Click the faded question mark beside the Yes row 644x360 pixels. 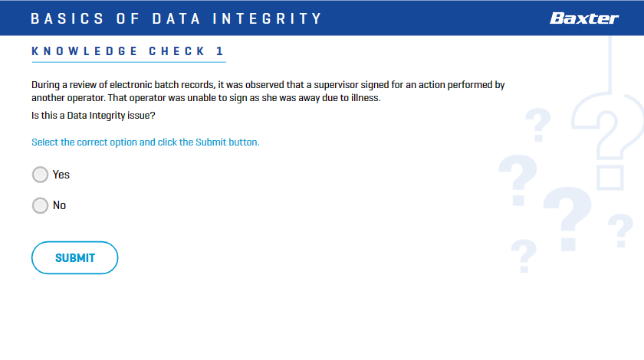tap(518, 180)
